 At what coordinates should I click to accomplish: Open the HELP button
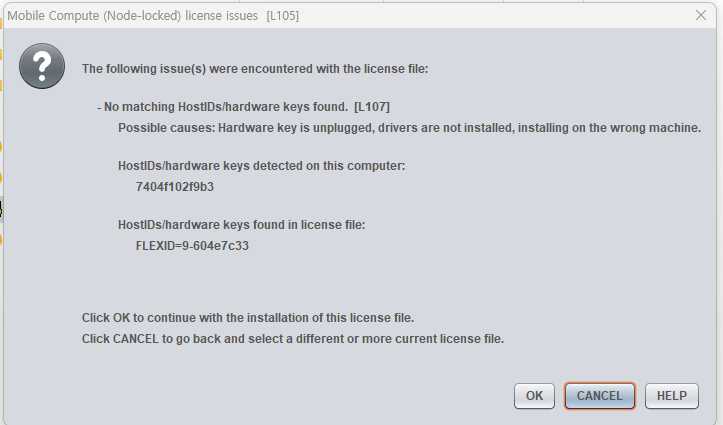(671, 396)
